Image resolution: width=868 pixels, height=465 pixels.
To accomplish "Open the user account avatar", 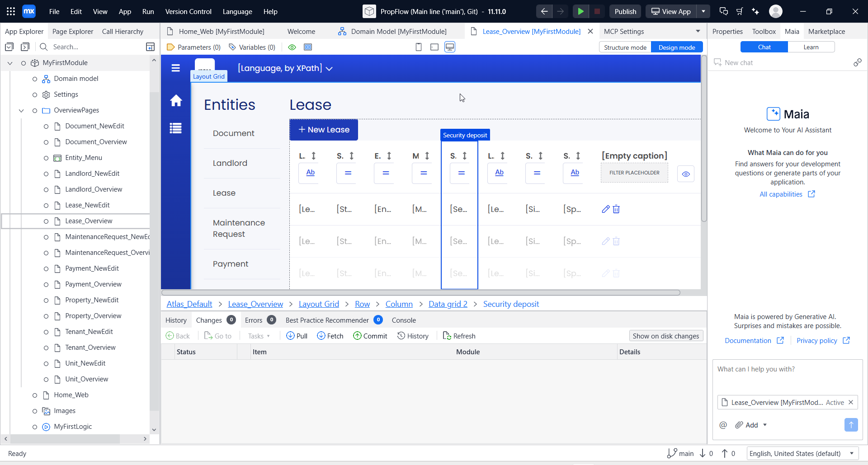I will 776,11.
